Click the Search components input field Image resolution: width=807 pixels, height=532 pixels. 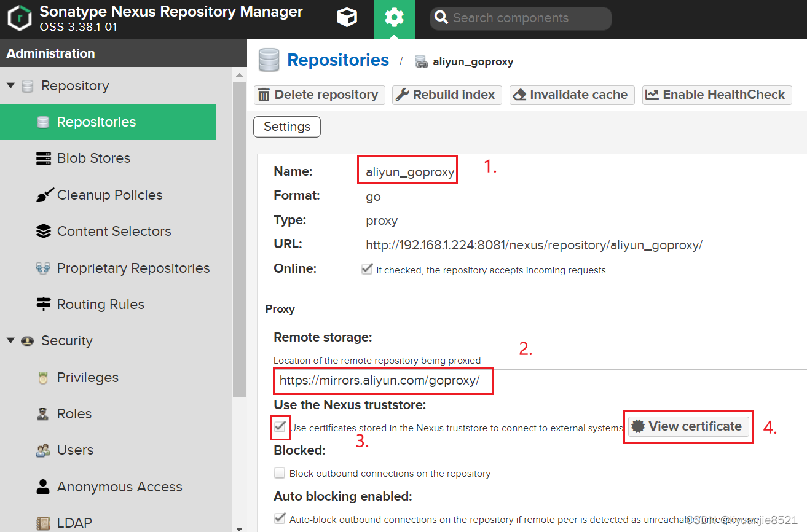[x=521, y=18]
